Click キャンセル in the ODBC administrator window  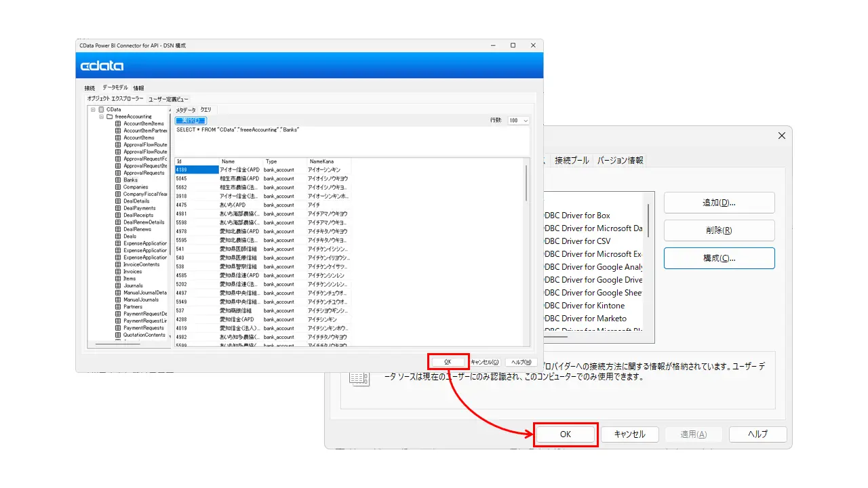(629, 434)
